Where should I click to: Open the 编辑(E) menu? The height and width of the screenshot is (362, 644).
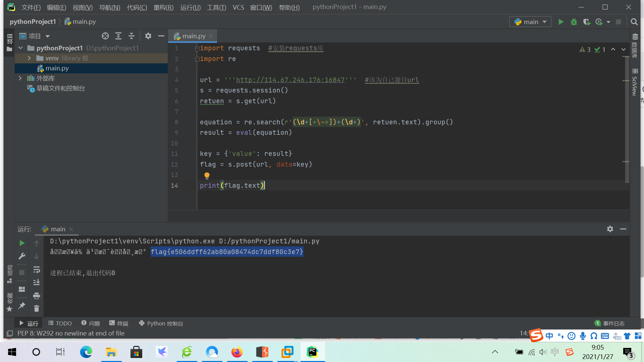(56, 7)
